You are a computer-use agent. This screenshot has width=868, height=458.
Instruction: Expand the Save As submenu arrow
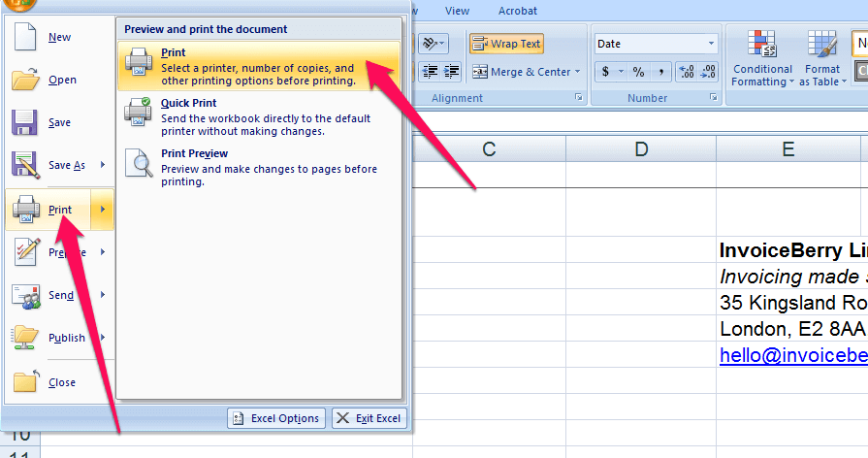pyautogui.click(x=103, y=165)
